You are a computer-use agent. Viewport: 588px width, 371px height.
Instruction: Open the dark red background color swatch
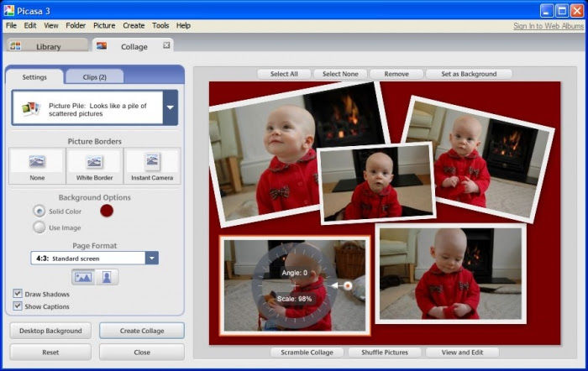tap(107, 211)
